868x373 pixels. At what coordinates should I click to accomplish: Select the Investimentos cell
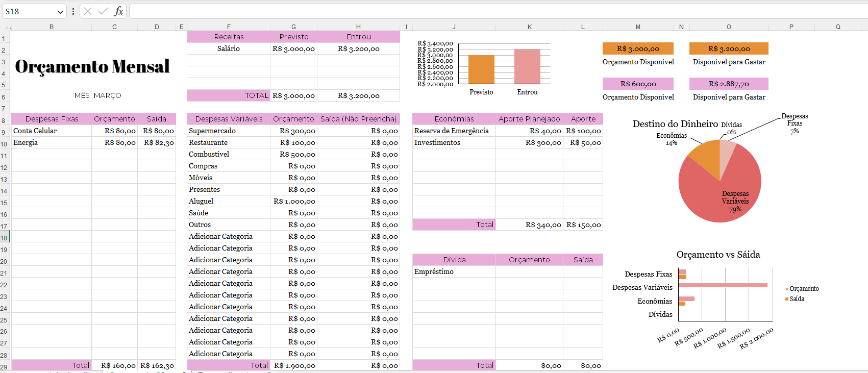(x=454, y=142)
